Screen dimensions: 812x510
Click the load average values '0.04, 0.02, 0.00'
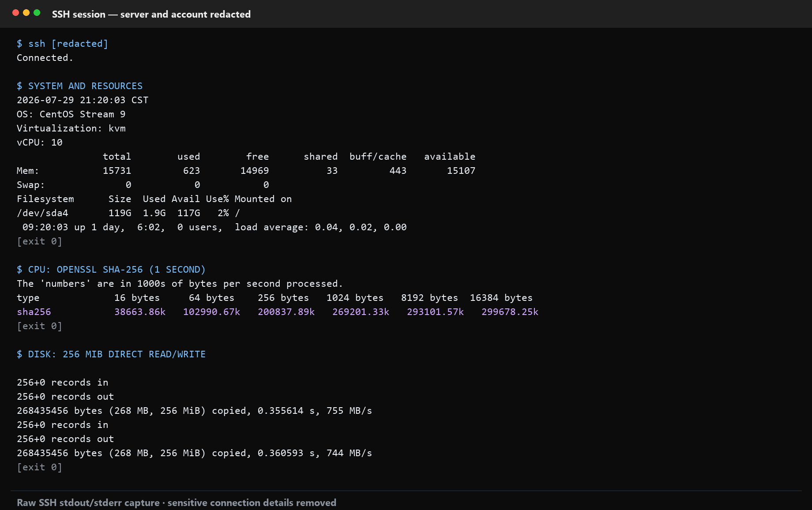[361, 227]
